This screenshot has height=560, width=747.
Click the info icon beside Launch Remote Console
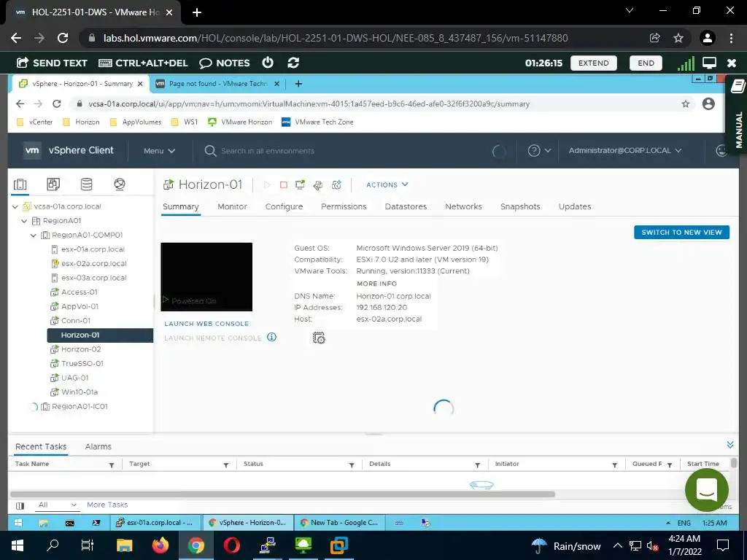(x=271, y=337)
